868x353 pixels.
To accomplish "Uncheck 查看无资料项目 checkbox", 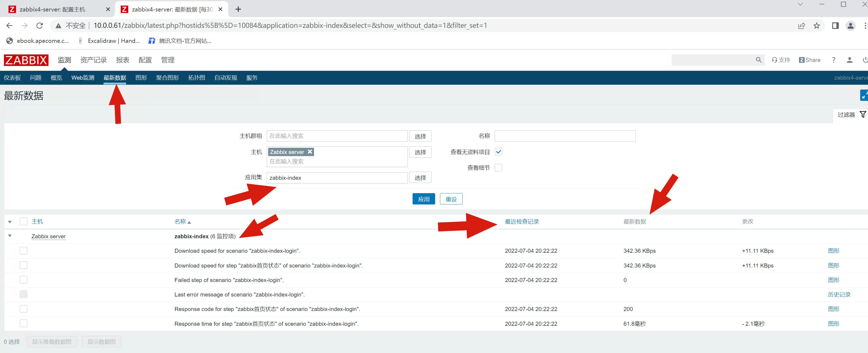I will pos(498,152).
